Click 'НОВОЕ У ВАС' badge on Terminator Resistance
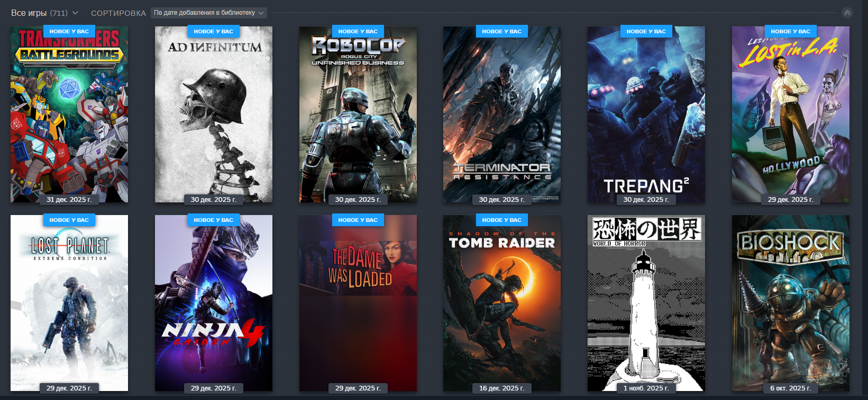The width and height of the screenshot is (868, 400). [502, 31]
